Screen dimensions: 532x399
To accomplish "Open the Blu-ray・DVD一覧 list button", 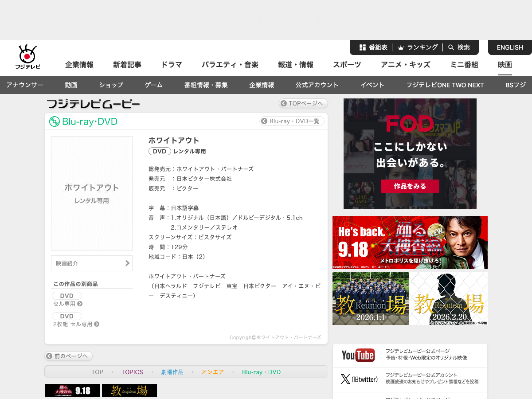I will coord(292,121).
